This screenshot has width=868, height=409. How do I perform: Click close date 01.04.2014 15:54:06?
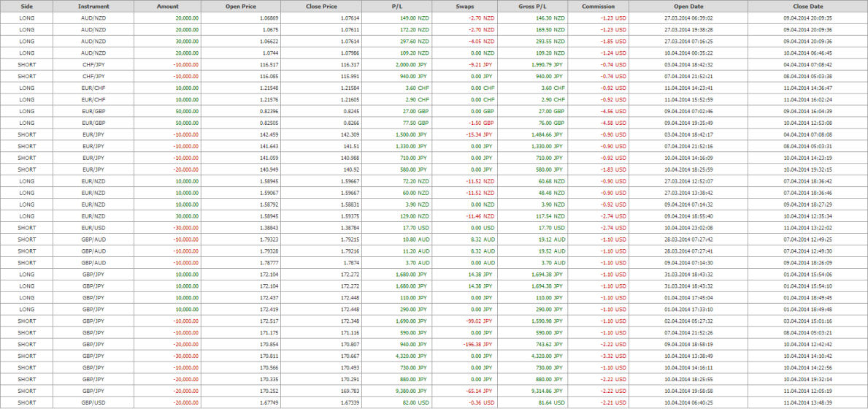(807, 274)
